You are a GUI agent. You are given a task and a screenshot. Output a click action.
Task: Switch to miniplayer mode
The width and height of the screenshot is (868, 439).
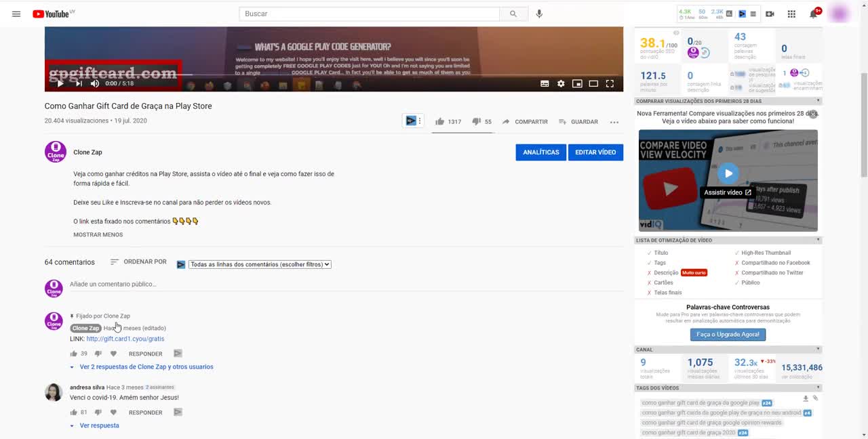[x=577, y=83]
